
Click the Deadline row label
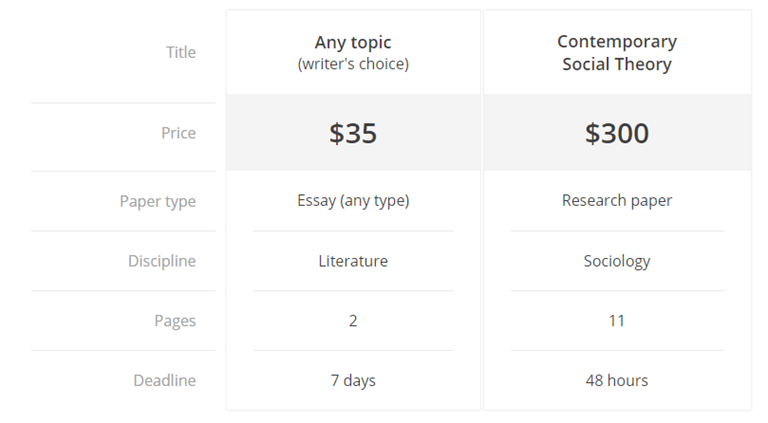tap(165, 380)
